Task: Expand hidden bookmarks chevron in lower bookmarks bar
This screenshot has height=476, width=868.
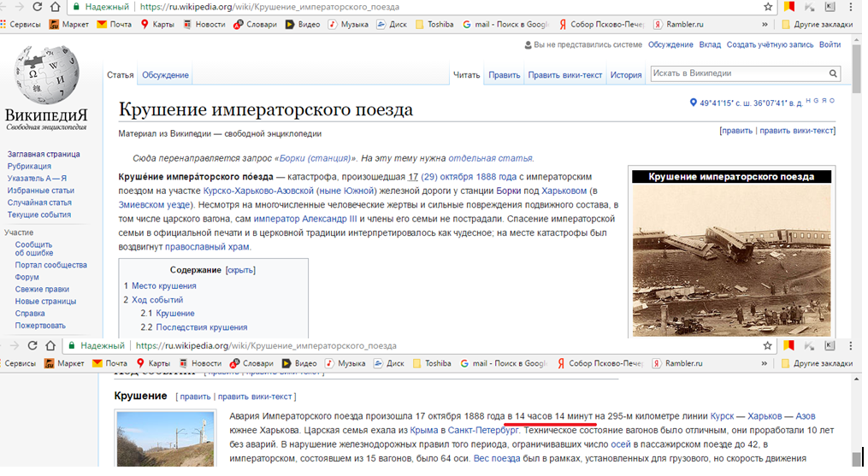Action: click(x=764, y=363)
